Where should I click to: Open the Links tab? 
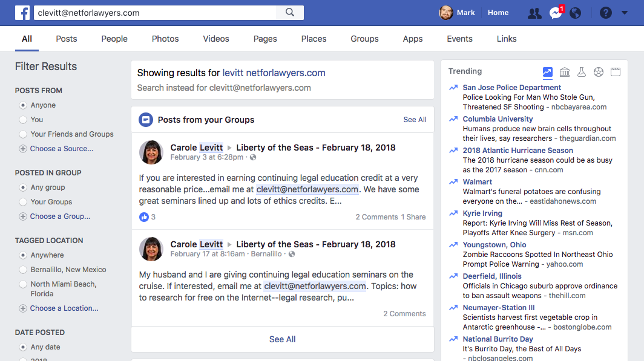pyautogui.click(x=507, y=39)
